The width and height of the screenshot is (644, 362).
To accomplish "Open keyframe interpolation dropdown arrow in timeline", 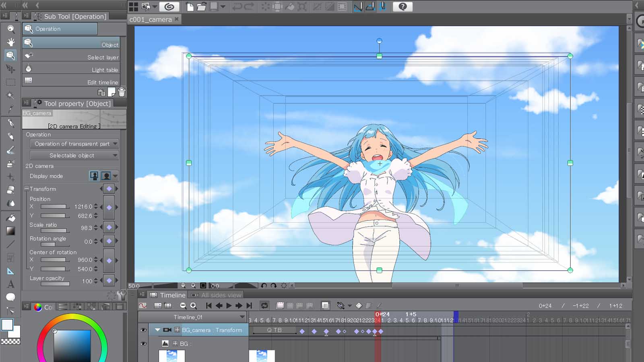I will [x=349, y=306].
